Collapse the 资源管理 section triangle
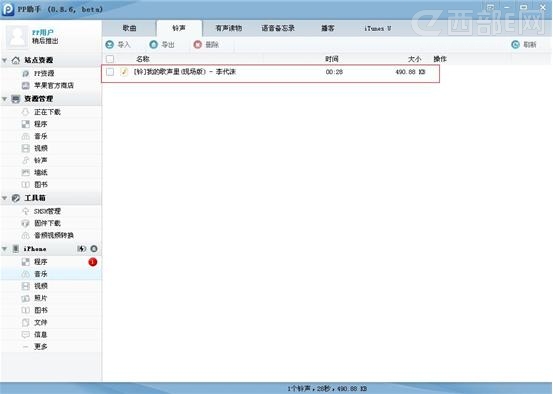This screenshot has width=553, height=394. [5, 99]
